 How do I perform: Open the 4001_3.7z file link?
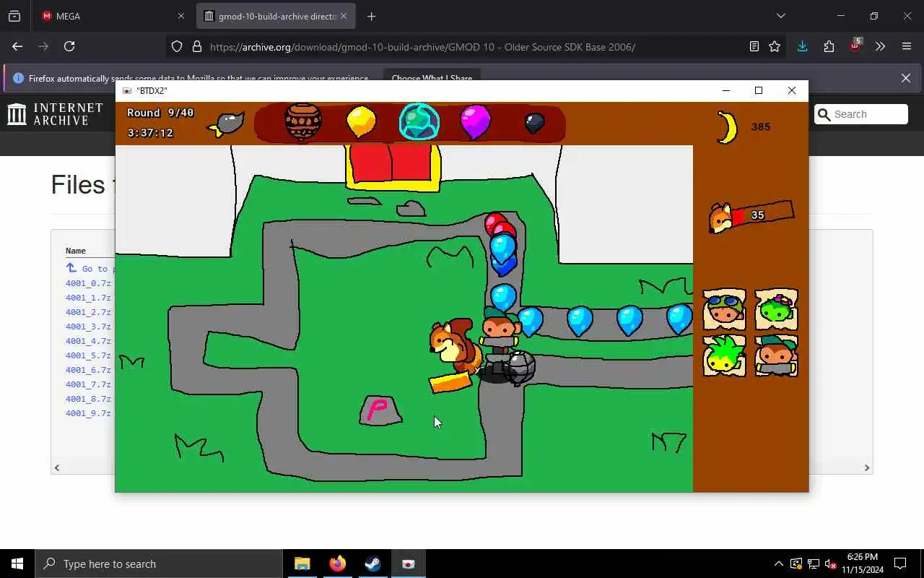pyautogui.click(x=88, y=327)
